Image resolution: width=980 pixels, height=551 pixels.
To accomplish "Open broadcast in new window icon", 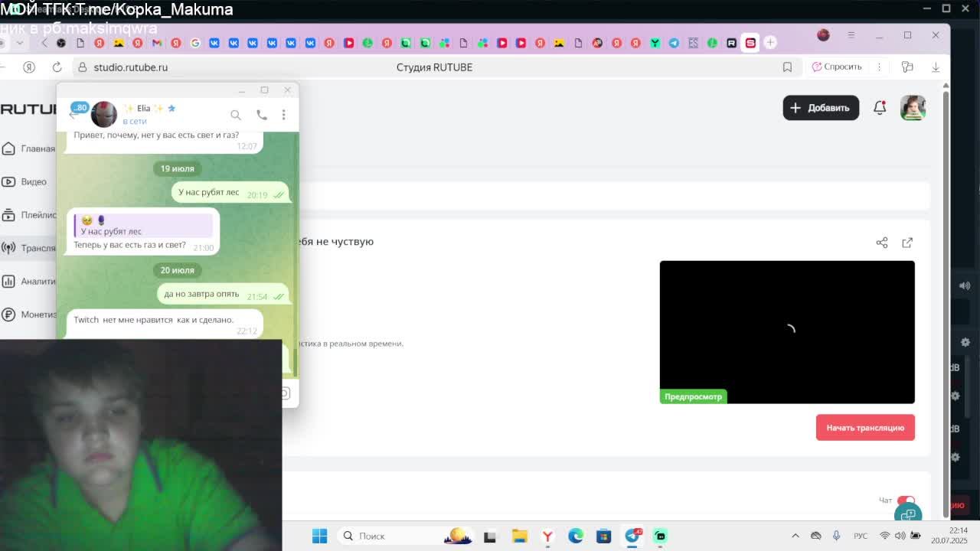I will (907, 243).
